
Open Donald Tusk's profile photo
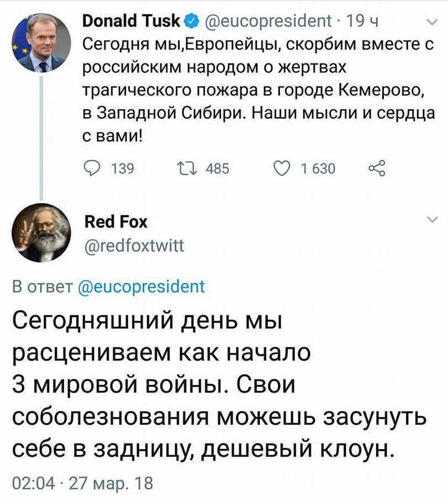click(x=41, y=43)
